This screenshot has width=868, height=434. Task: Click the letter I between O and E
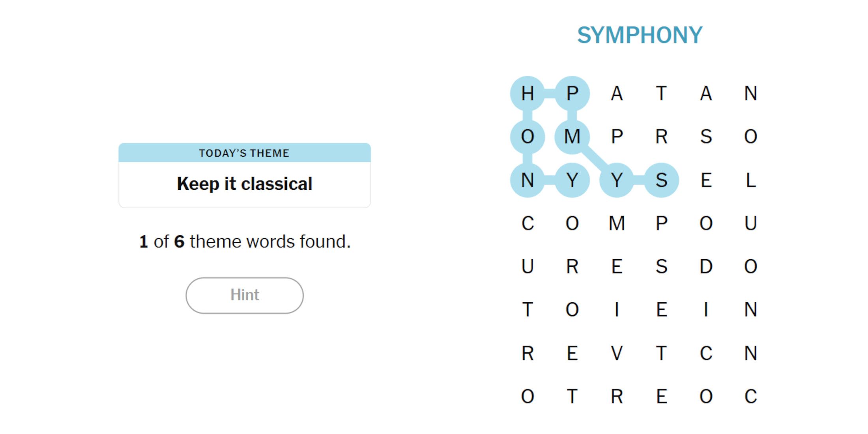(x=617, y=310)
